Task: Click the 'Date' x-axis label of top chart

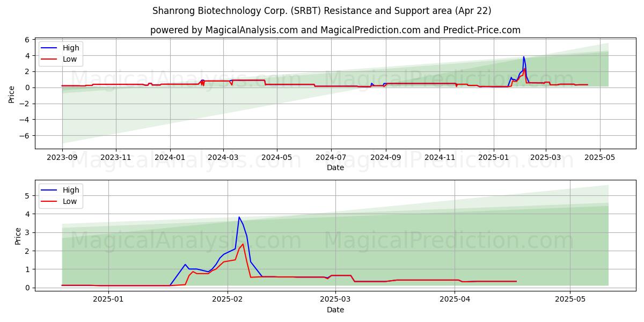Action: pyautogui.click(x=335, y=168)
